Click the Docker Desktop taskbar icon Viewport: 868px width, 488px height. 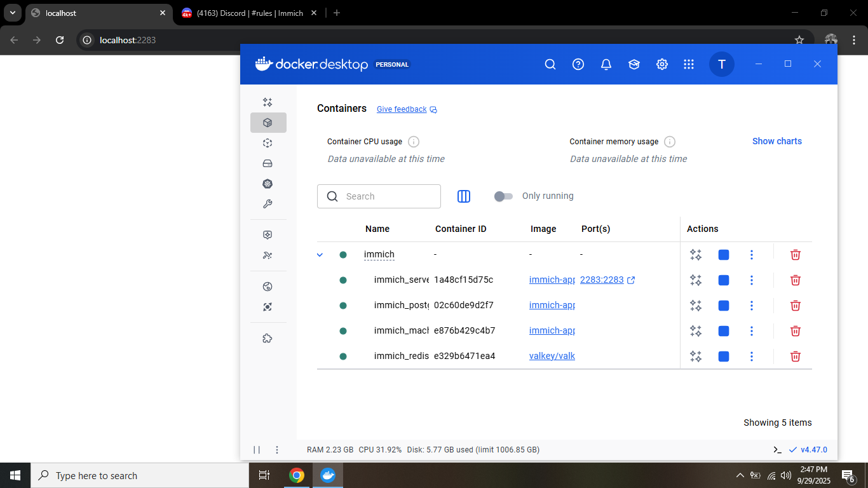(x=328, y=475)
